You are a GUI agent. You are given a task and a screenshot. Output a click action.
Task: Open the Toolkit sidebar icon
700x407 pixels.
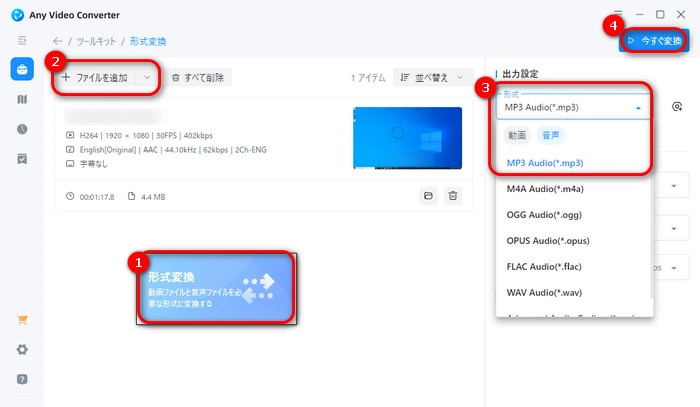point(22,69)
